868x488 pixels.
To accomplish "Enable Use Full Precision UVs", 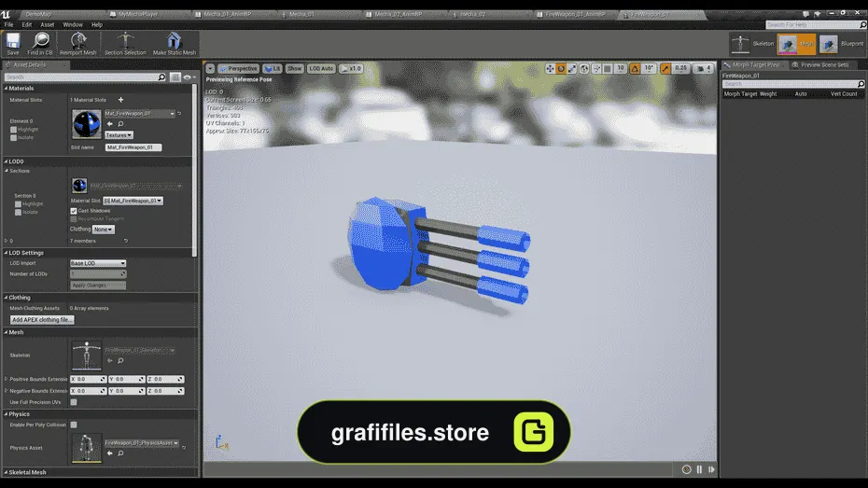I will point(74,402).
